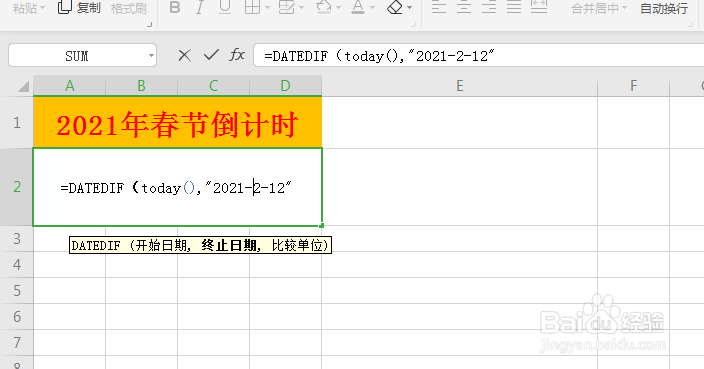Open fill color dropdown arrow
The height and width of the screenshot is (369, 704).
click(x=338, y=8)
